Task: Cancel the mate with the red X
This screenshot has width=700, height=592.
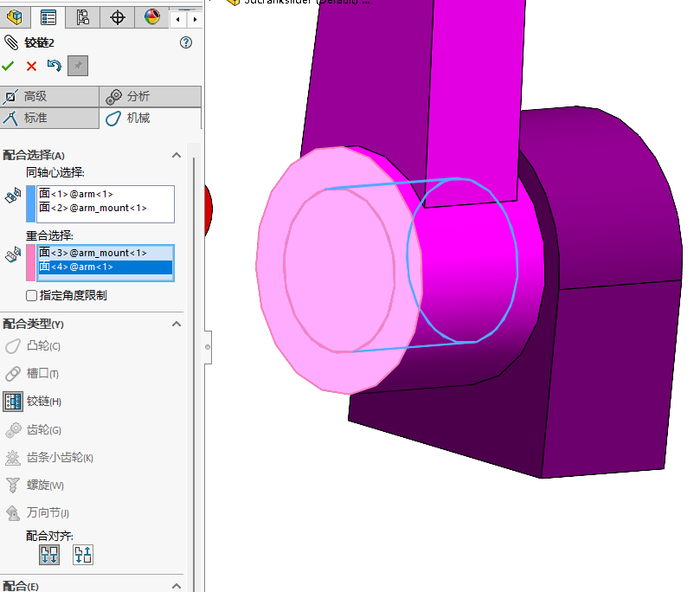Action: [x=31, y=67]
